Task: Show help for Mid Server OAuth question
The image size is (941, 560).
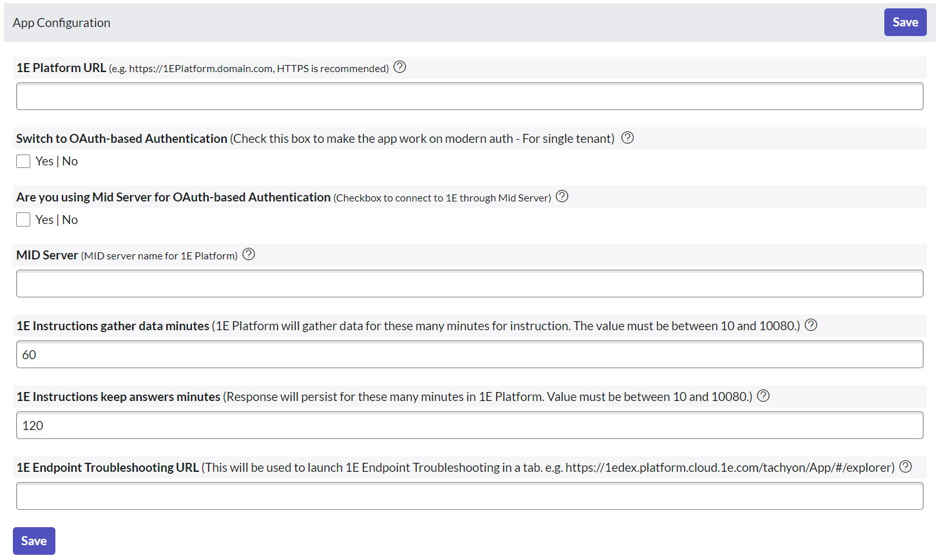Action: tap(562, 196)
